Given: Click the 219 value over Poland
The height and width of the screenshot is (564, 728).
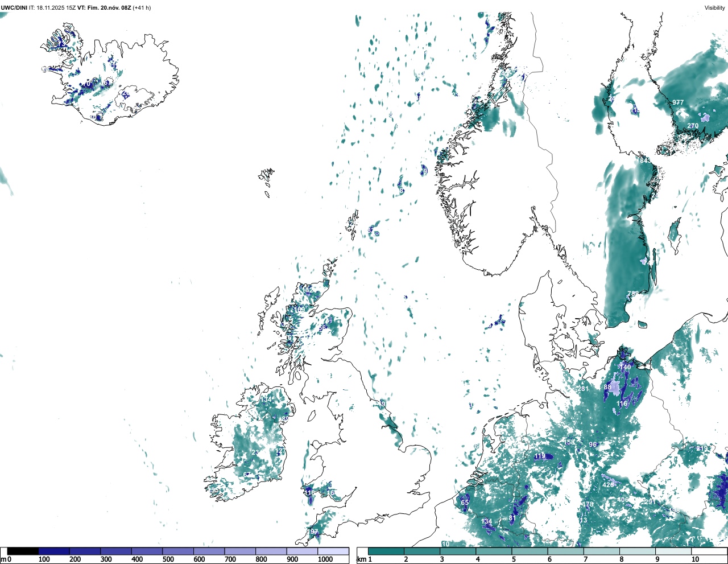Looking at the screenshot, I should (x=703, y=448).
